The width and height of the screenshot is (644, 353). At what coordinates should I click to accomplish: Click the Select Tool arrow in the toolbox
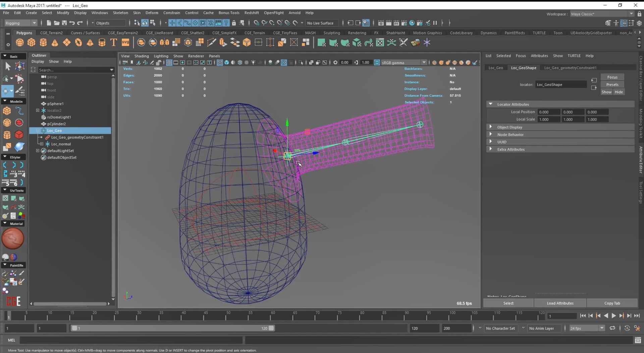(8, 66)
